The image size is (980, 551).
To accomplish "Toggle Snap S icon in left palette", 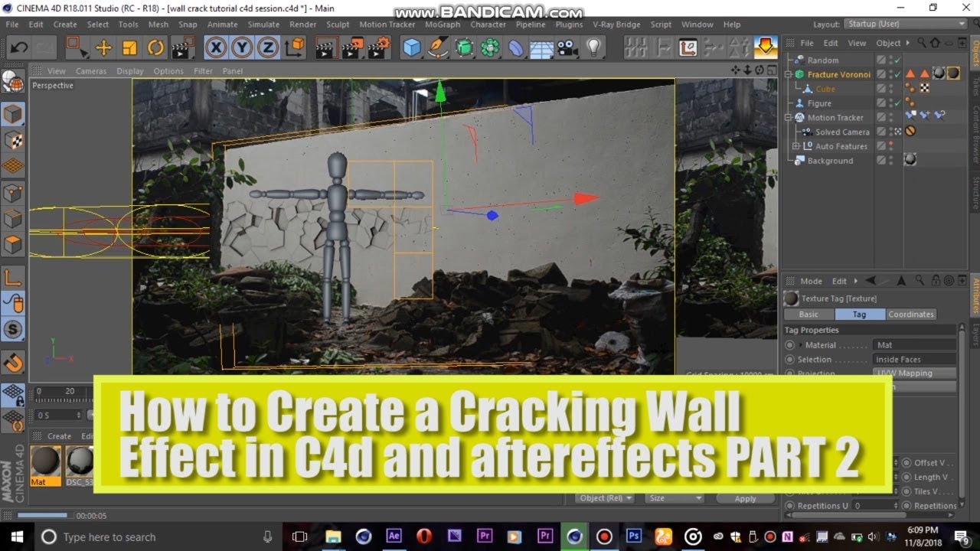I will [x=12, y=330].
